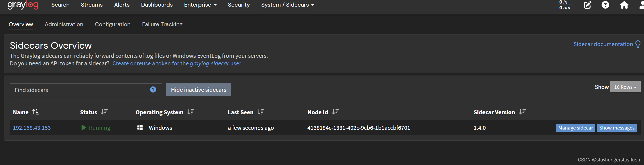Toggle Hide inactive sidecars button
The width and height of the screenshot is (644, 165).
[x=198, y=90]
